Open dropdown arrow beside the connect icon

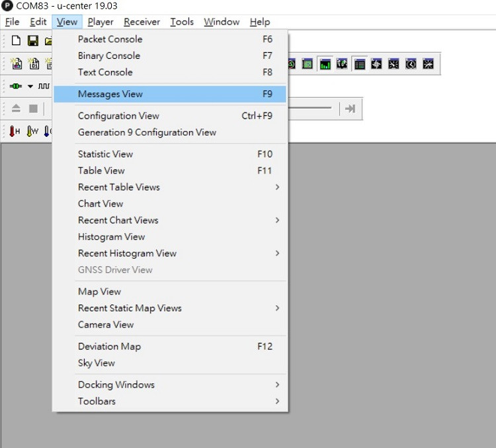tap(30, 86)
